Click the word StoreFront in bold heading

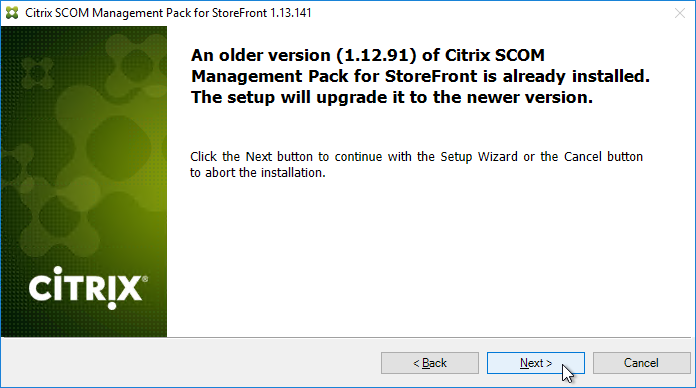431,76
